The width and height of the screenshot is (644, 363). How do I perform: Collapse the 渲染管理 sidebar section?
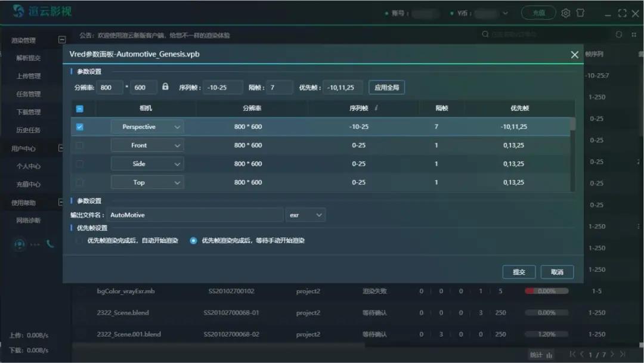(x=61, y=40)
